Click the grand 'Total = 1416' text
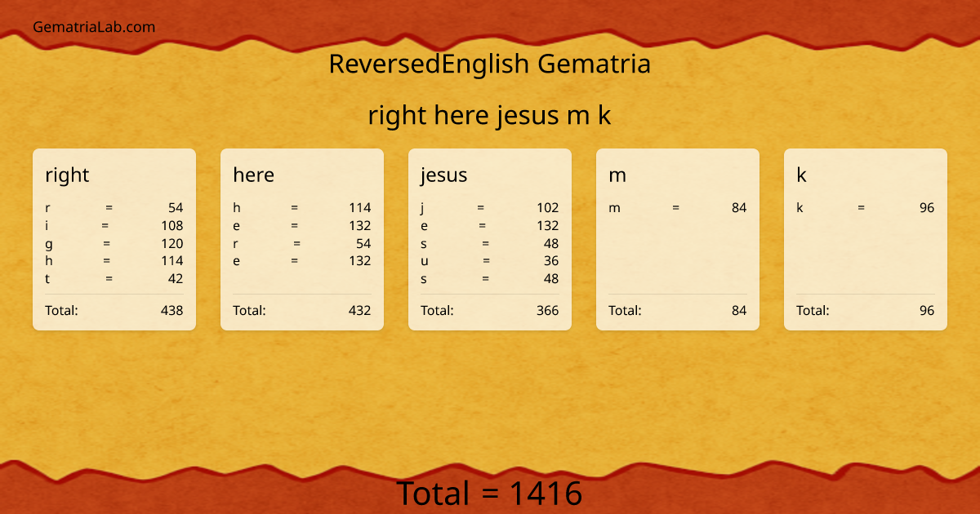The height and width of the screenshot is (514, 980). 490,493
